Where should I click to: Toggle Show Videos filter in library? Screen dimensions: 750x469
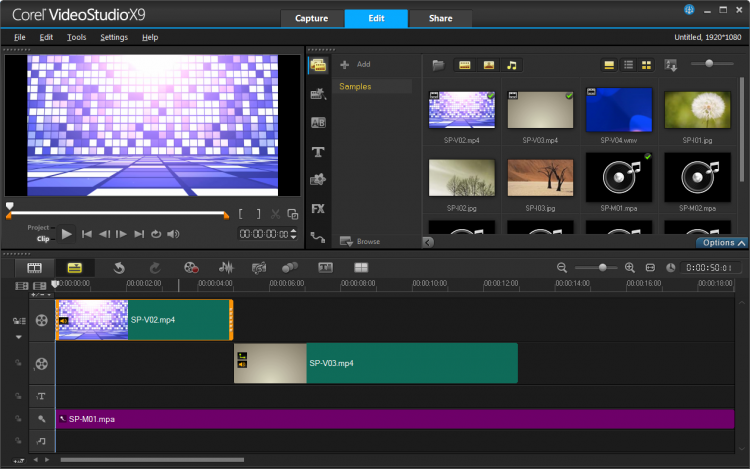point(465,65)
